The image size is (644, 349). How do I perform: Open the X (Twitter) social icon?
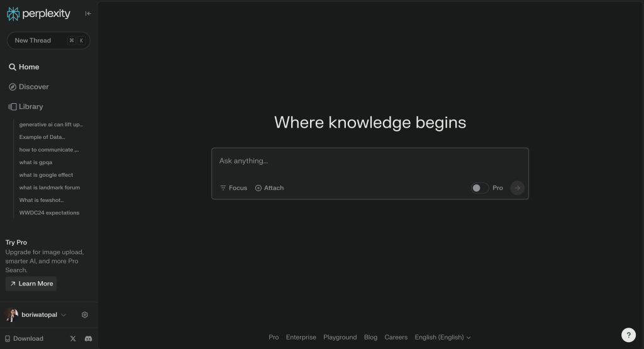pos(73,338)
